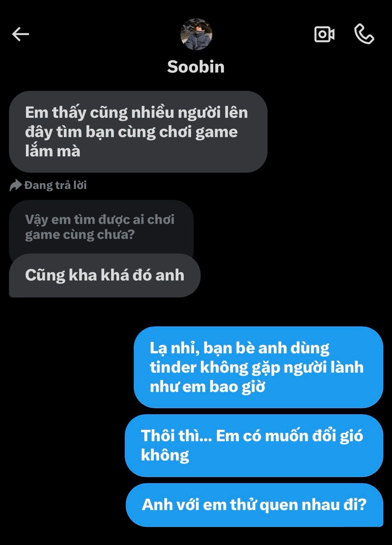Select message starting Em thấy cũng nhiều người
392x545 pixels.
tap(138, 132)
